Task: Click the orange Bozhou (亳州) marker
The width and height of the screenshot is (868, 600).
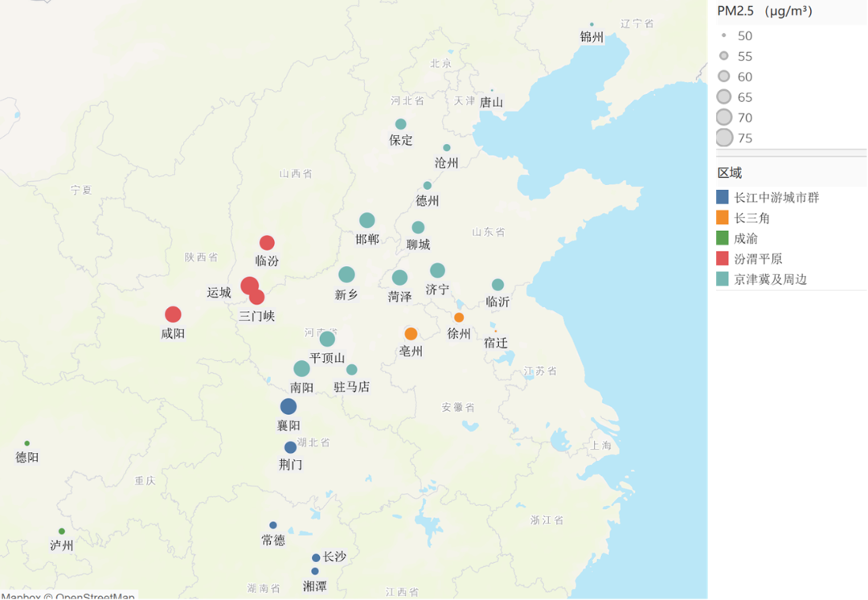Action: [x=411, y=334]
